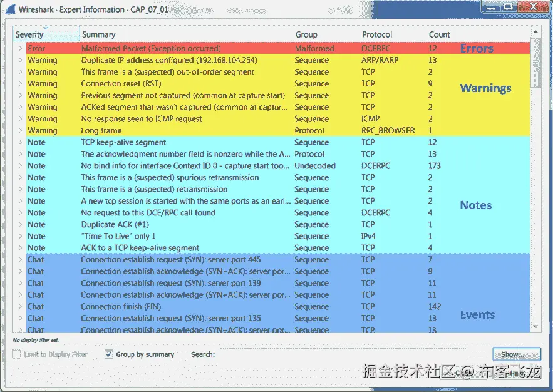Screen dimensions: 553x392
Task: Expand the out-of-order segment warning row
Action: pos(20,72)
